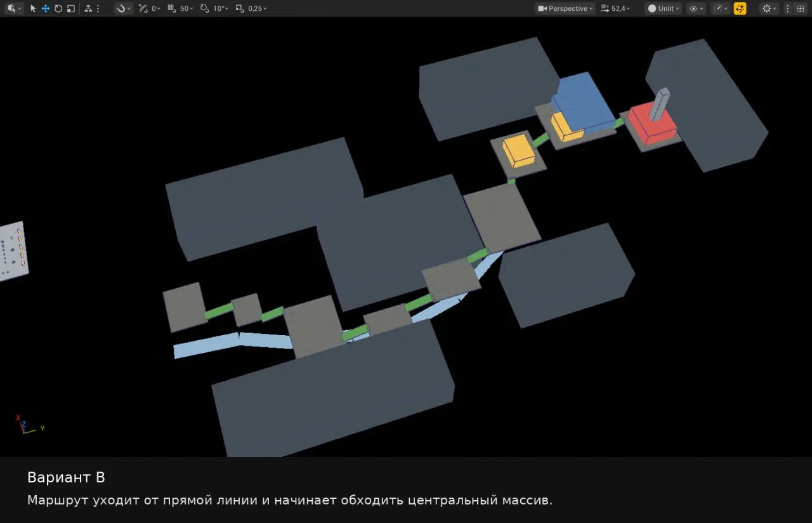This screenshot has width=812, height=523.
Task: Open the Perspective view mode menu
Action: click(565, 9)
